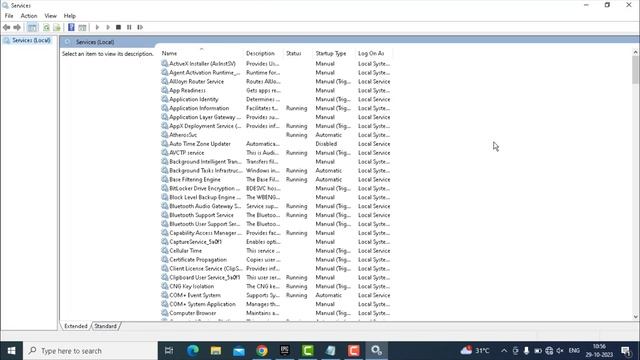Click the vertical scrollbar thumb
Screen dimensions: 640x360
tap(636, 70)
